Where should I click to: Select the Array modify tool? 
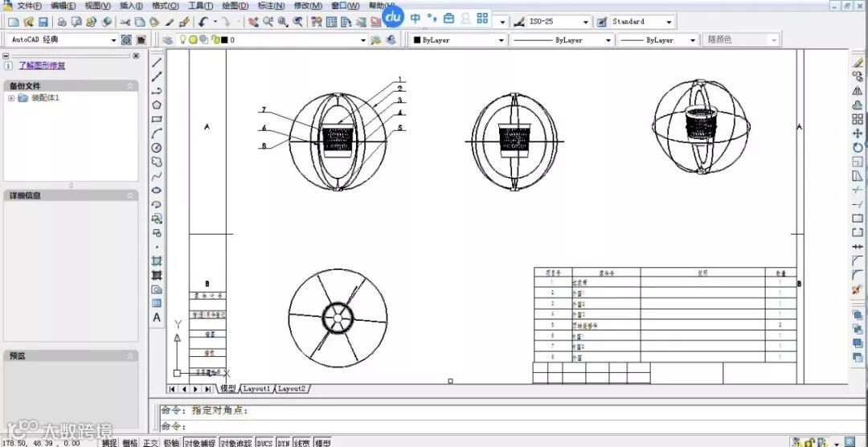(x=858, y=119)
